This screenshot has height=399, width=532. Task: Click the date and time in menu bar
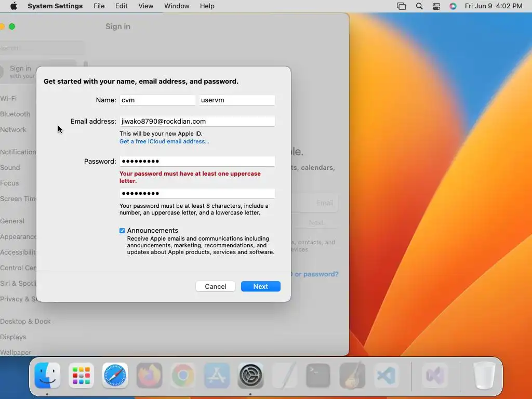[494, 6]
